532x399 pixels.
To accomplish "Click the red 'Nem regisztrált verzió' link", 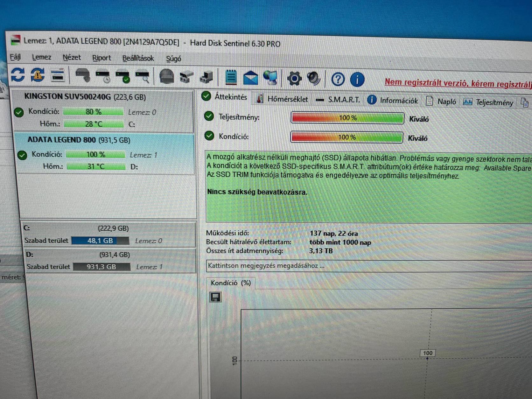I will (458, 83).
